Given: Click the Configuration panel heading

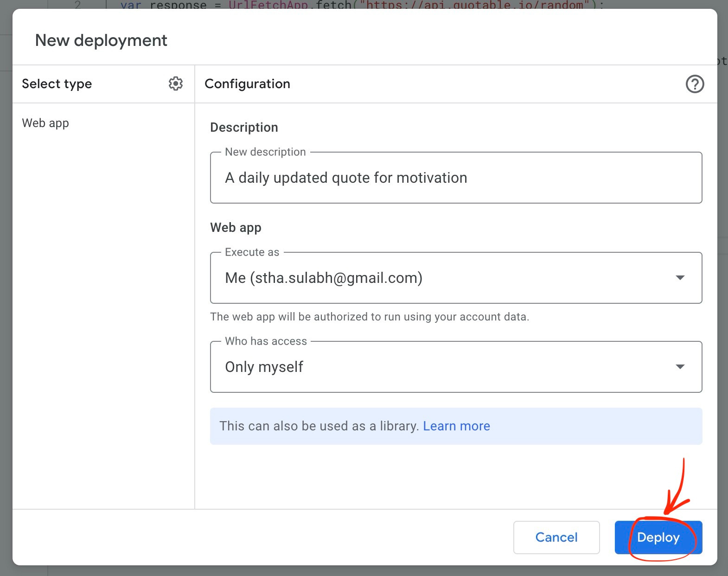Looking at the screenshot, I should pyautogui.click(x=247, y=84).
